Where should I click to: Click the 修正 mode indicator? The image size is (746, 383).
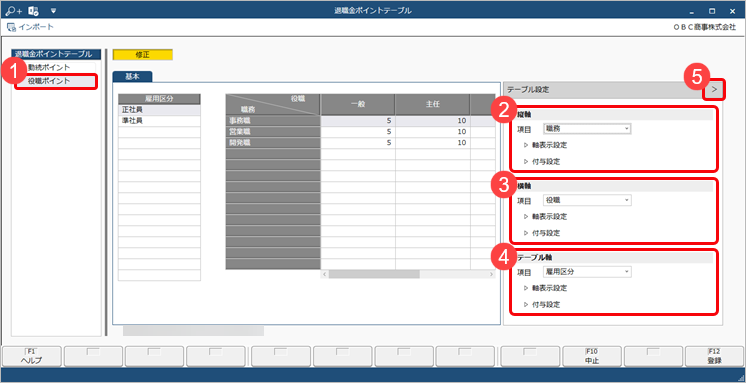[143, 55]
